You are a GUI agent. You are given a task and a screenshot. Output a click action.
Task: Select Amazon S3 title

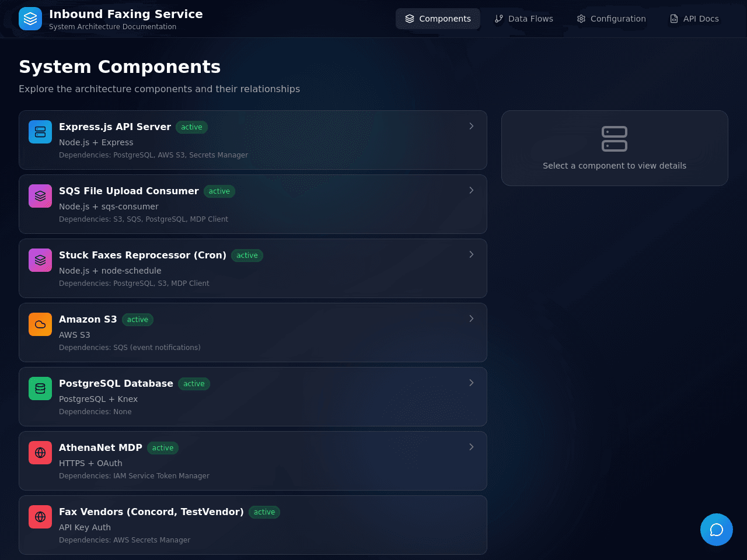pos(88,319)
